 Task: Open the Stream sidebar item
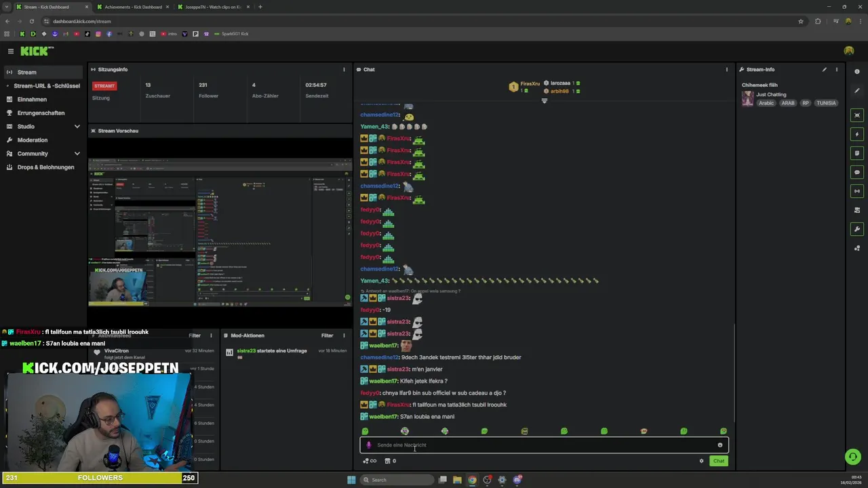click(43, 73)
